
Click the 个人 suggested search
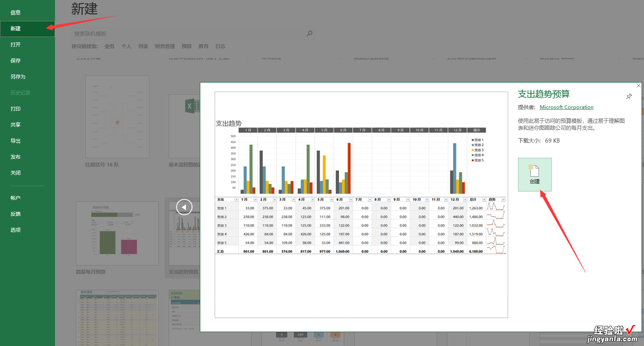[x=126, y=46]
